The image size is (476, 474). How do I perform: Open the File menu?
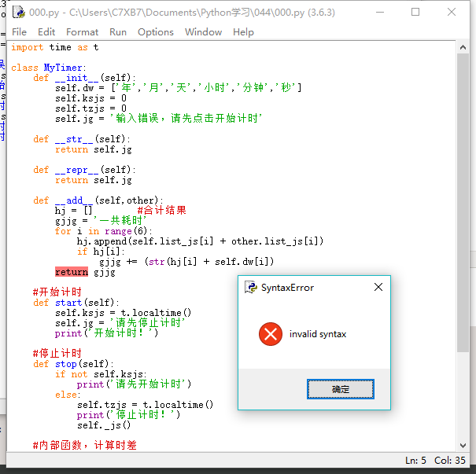20,32
